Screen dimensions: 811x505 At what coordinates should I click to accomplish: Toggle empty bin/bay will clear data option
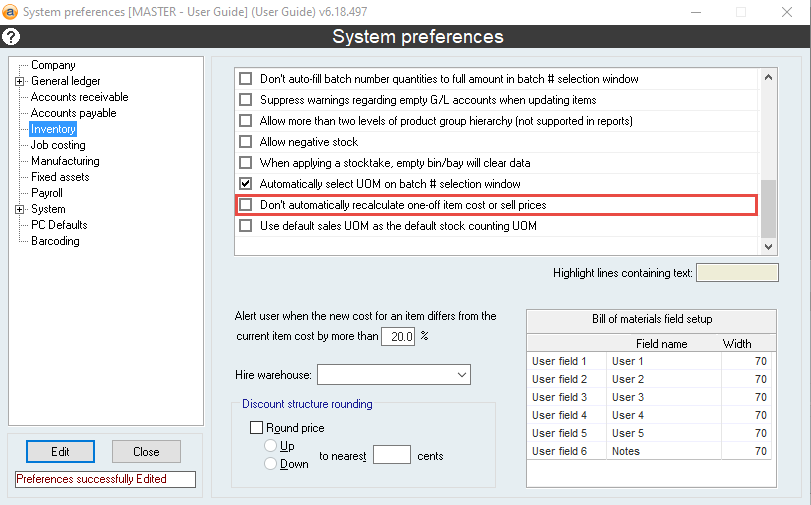(246, 162)
